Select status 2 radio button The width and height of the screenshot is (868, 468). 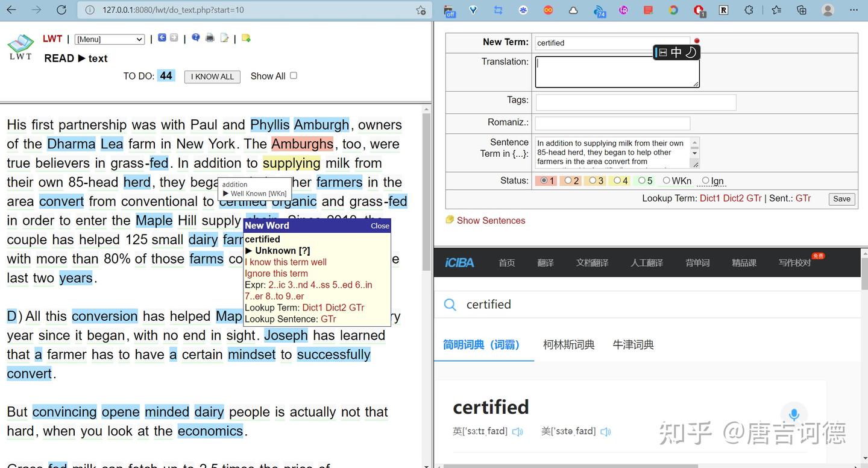click(x=568, y=180)
